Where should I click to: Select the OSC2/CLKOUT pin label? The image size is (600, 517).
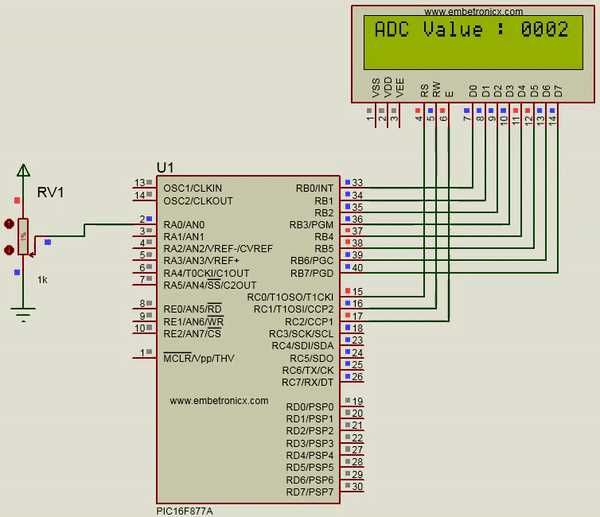[x=198, y=201]
